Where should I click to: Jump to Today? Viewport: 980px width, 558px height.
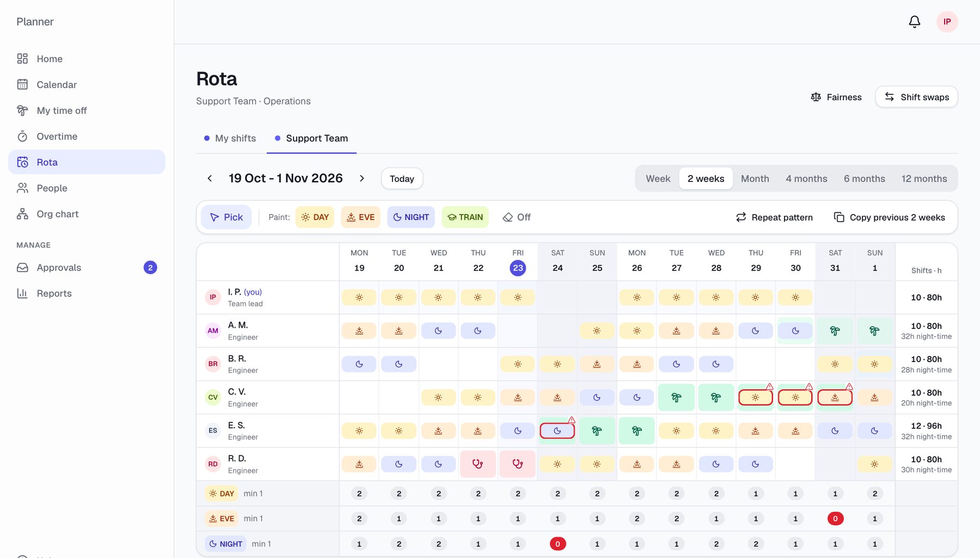(x=402, y=179)
